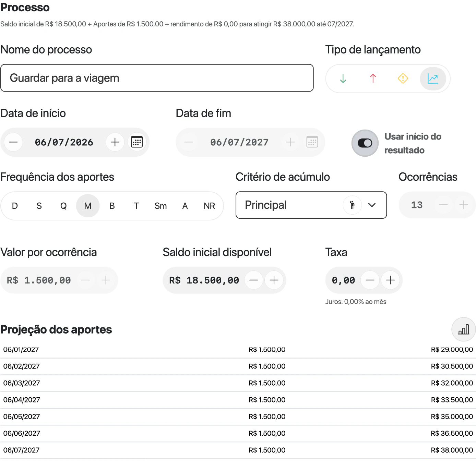
Task: Select the green down-arrow entry type
Action: [343, 79]
